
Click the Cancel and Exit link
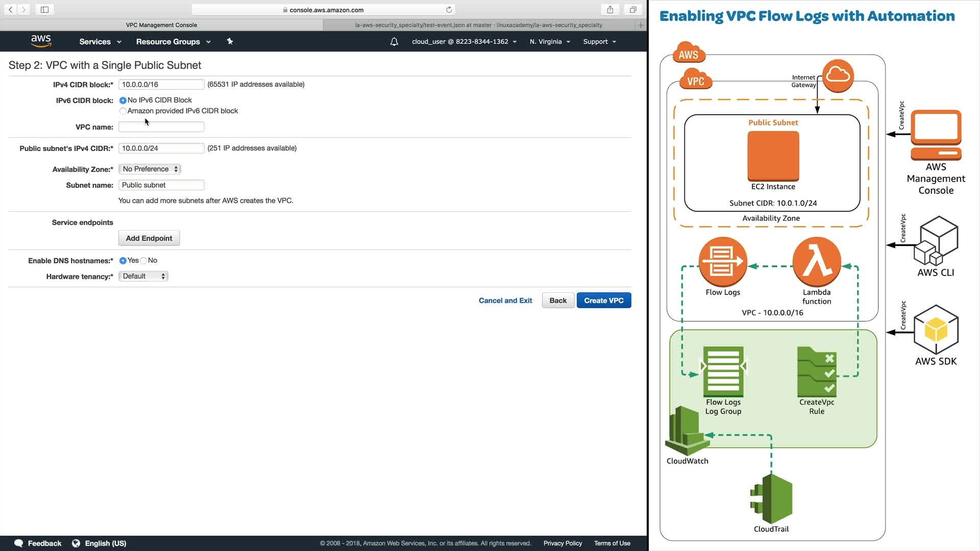coord(505,300)
